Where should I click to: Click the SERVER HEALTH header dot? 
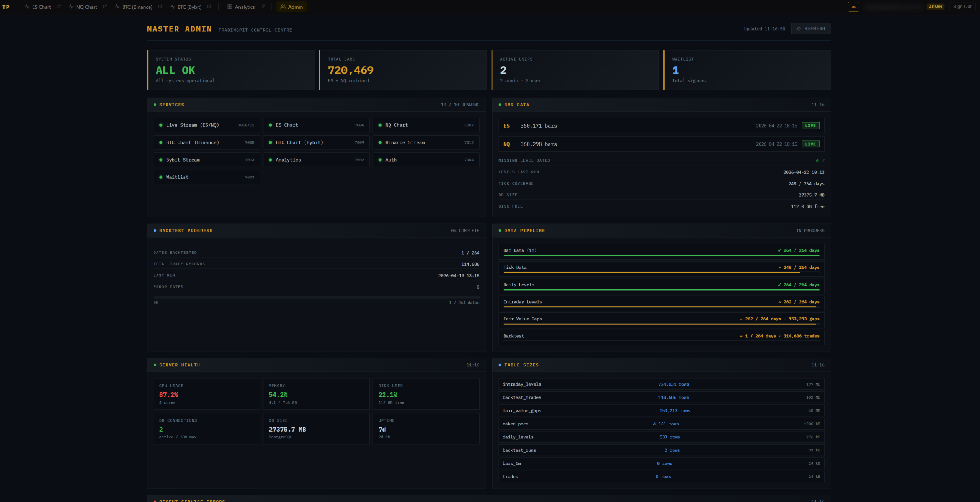[155, 365]
